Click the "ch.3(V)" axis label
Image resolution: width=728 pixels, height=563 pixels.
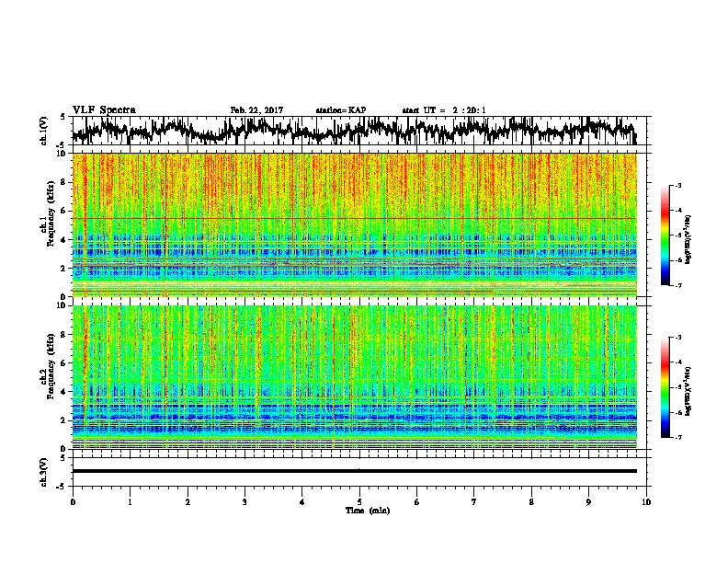point(44,472)
